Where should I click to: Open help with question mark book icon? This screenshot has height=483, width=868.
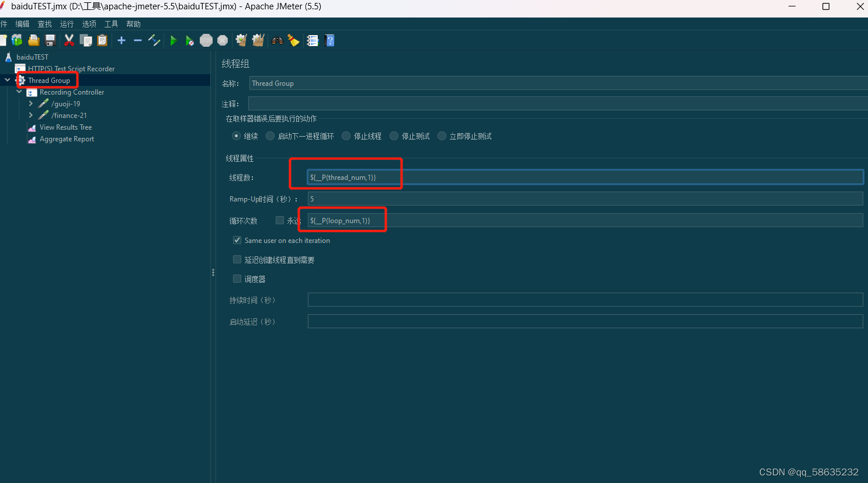click(330, 40)
